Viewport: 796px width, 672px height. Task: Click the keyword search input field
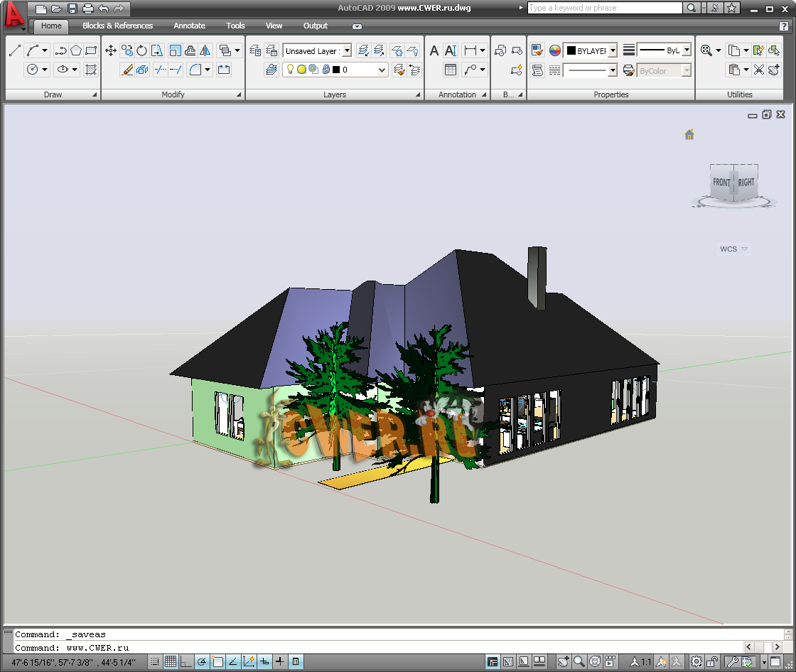coord(604,9)
